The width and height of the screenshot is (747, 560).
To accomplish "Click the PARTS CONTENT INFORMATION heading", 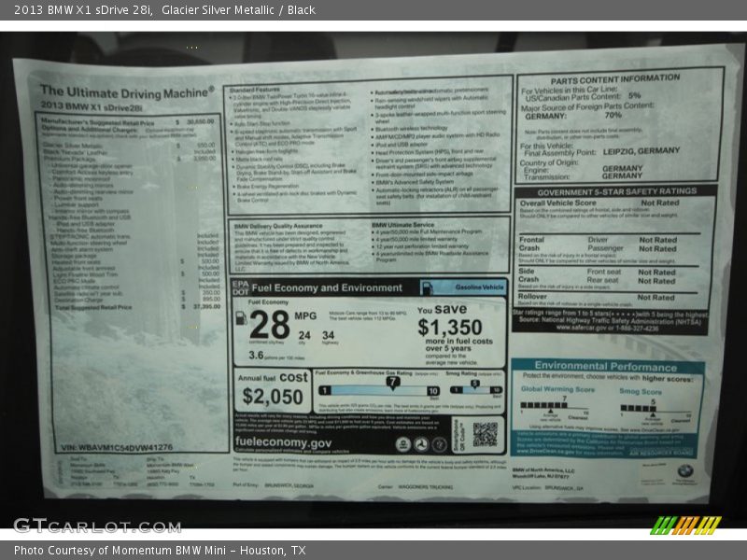I will pos(615,79).
